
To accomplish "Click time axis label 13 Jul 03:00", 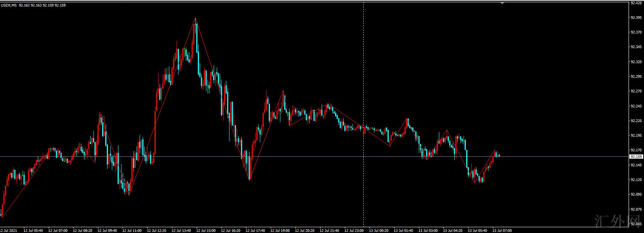I will [428, 230].
